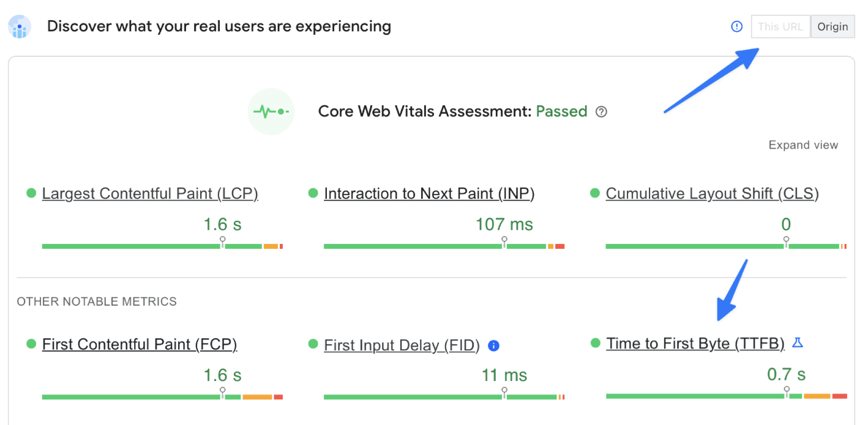
Task: Open the First Contentful Paint link
Action: point(139,344)
